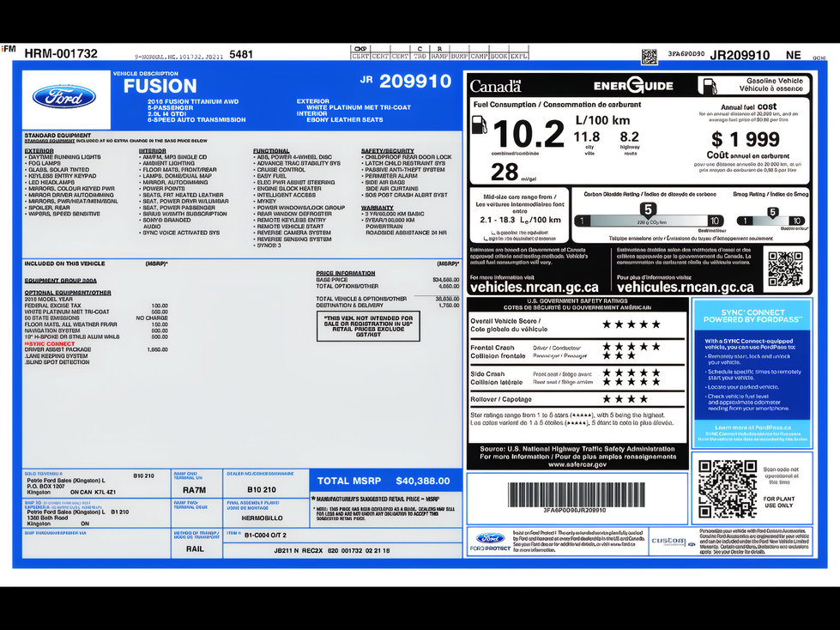Visit the www.safercar.gov link
Screen dimensions: 840x630
[577, 464]
